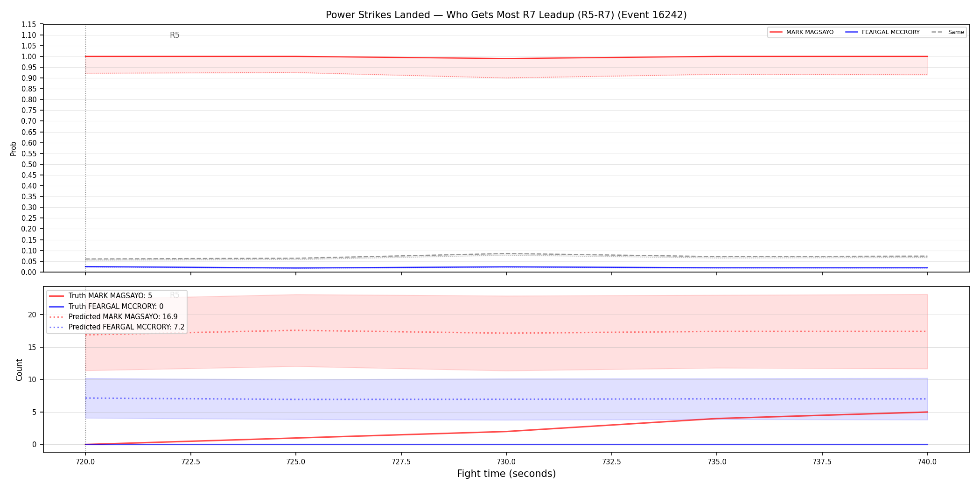The image size is (980, 490).
Task: Click the Count axis tick '15'
Action: [32, 347]
